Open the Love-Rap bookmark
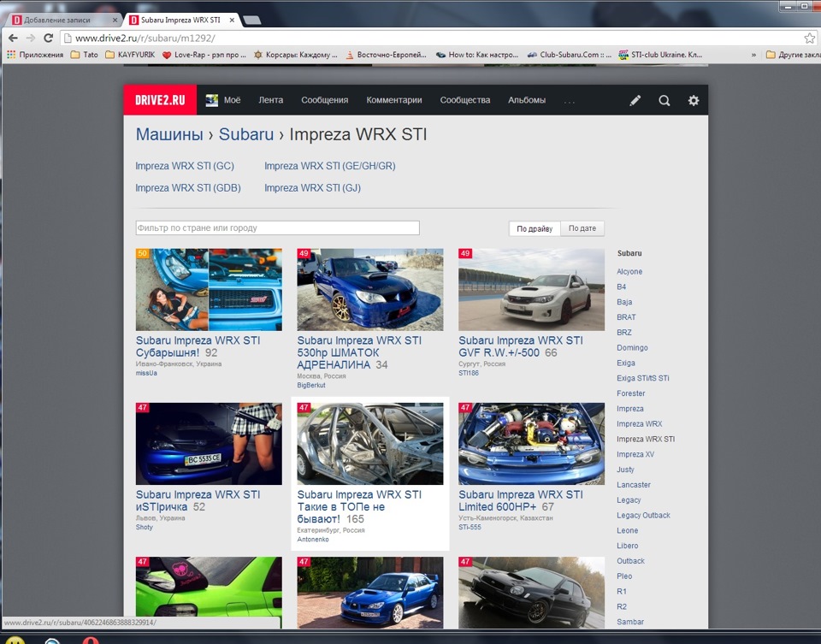 coord(204,55)
